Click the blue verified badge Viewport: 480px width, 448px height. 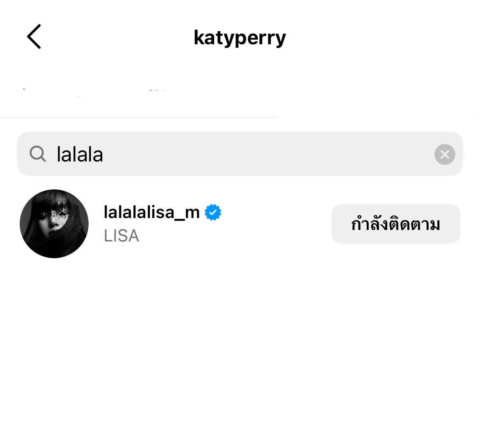click(x=213, y=212)
